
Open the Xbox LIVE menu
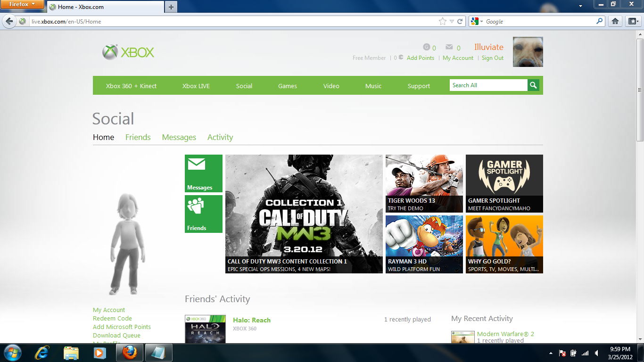pyautogui.click(x=196, y=86)
